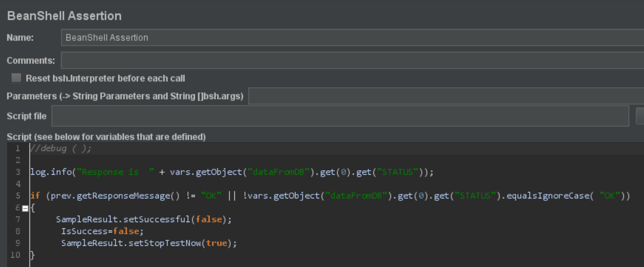Click the Name: label
644x267 pixels.
coord(20,38)
